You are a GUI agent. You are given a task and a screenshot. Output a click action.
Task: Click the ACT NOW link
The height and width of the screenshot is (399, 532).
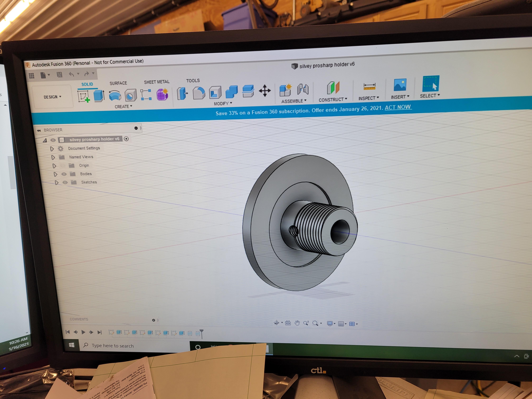(398, 107)
